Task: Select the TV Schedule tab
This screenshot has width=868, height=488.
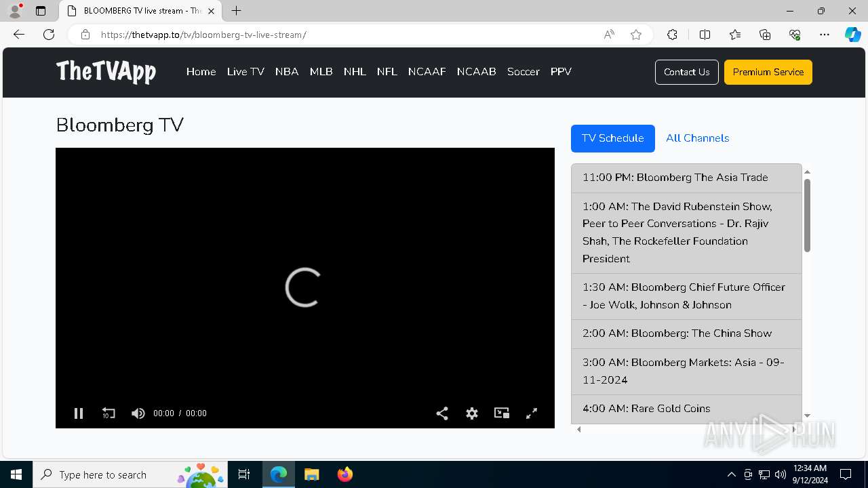Action: [613, 138]
